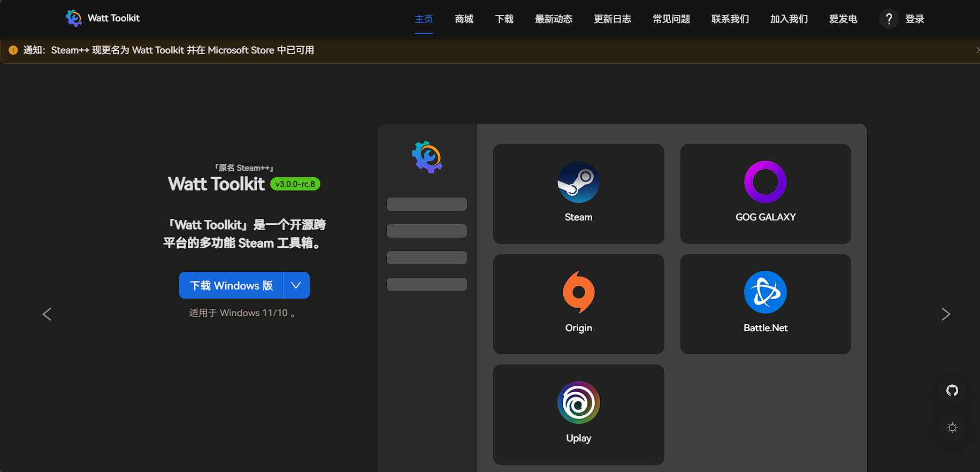Click the 下载 Windows 版 download button
Screen dimensions: 980x472
click(231, 285)
